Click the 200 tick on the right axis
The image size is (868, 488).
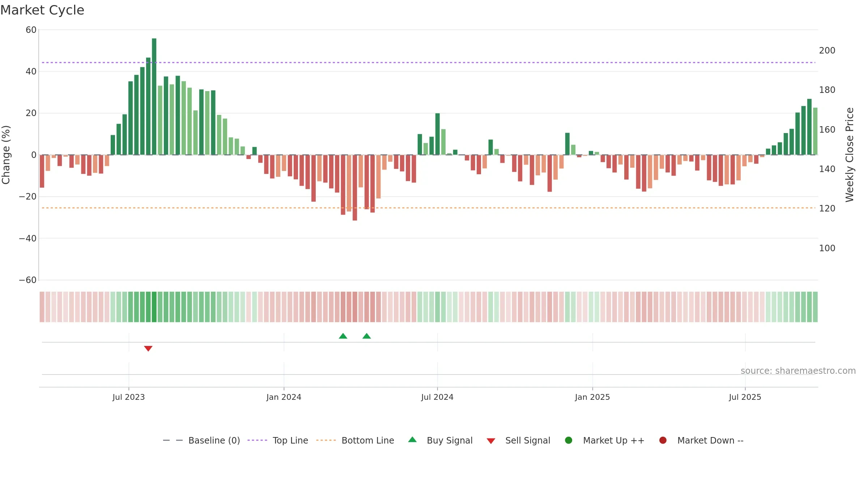(827, 51)
